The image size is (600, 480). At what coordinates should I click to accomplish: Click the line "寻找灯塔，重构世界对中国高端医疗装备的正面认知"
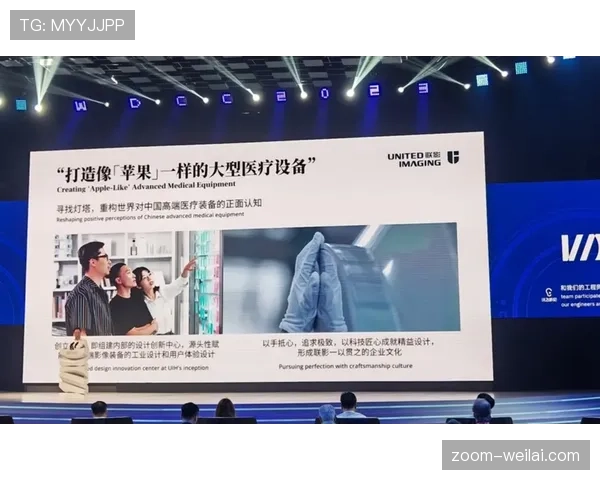159,205
